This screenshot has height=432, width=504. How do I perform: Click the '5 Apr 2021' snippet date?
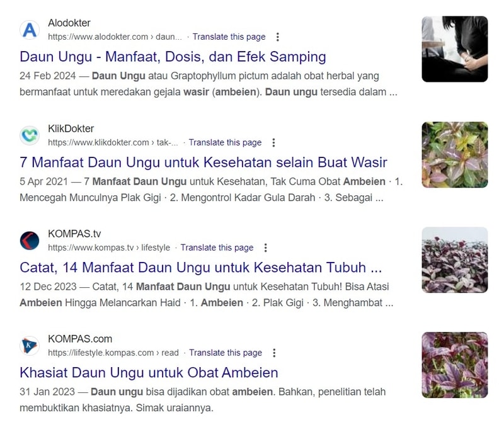pos(43,181)
